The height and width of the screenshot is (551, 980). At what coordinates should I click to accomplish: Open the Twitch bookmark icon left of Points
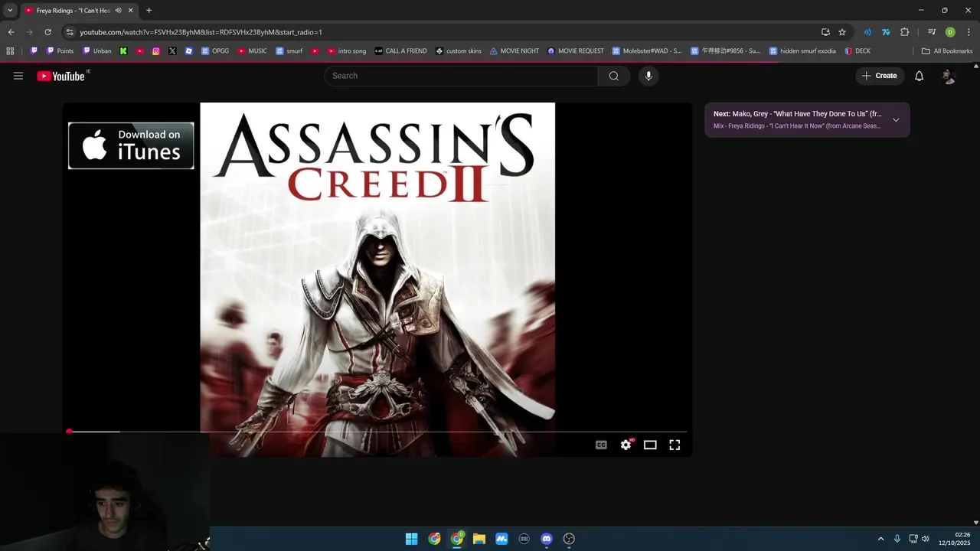34,51
